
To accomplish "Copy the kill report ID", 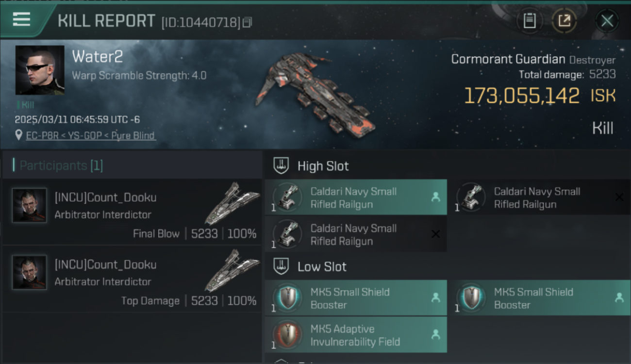I will pos(248,22).
